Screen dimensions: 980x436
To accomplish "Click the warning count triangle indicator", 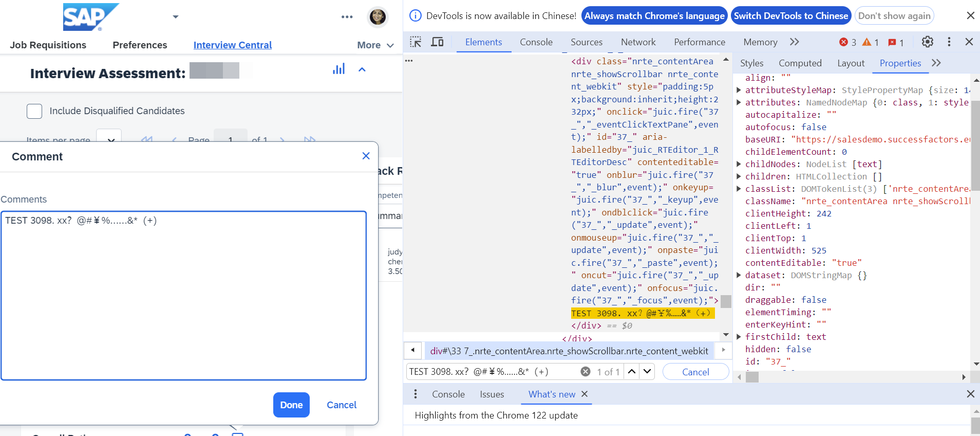I will [870, 42].
